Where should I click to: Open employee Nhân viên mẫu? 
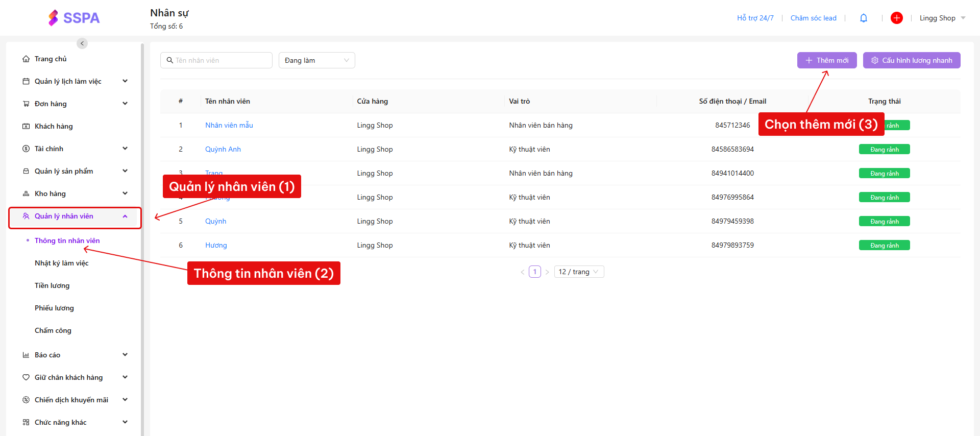tap(229, 126)
